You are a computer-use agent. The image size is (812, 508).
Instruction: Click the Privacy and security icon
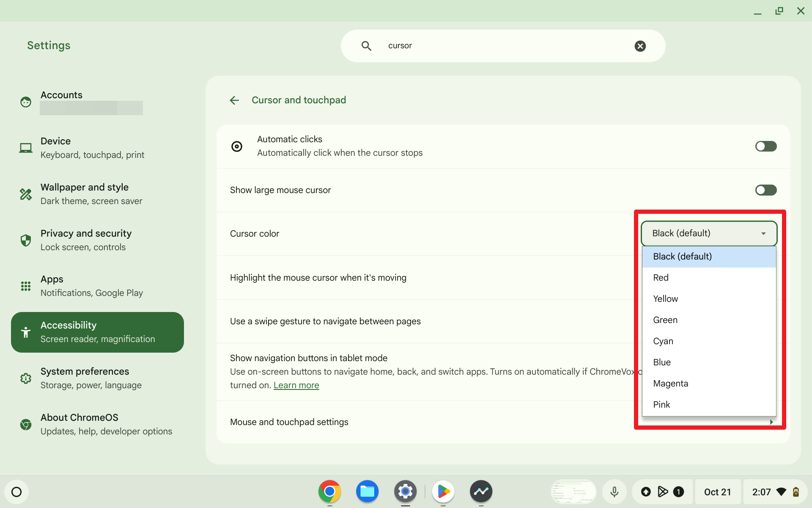point(26,240)
